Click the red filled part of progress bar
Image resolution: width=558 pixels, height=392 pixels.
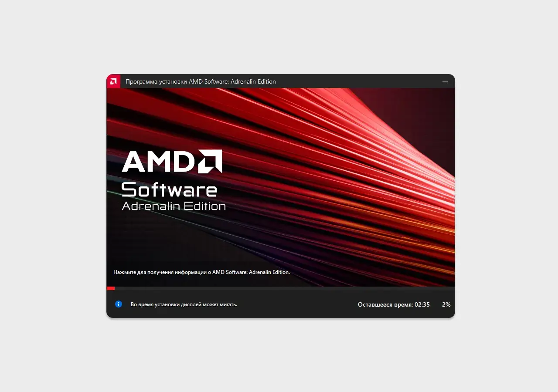[x=111, y=288]
